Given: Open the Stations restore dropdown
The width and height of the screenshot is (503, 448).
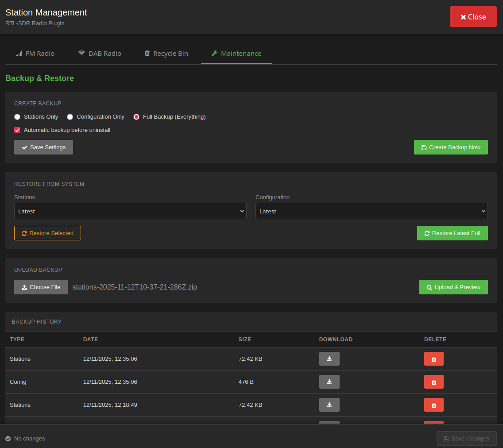Looking at the screenshot, I should click(130, 211).
